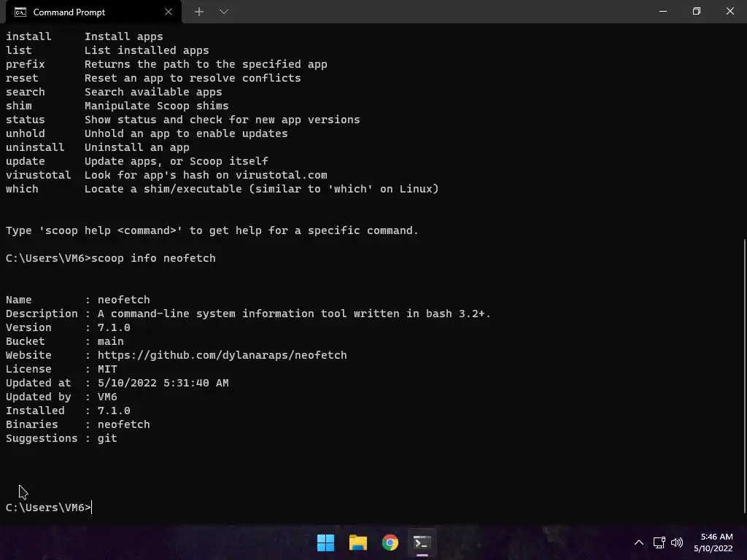Click the Command Prompt tab icon

point(20,12)
